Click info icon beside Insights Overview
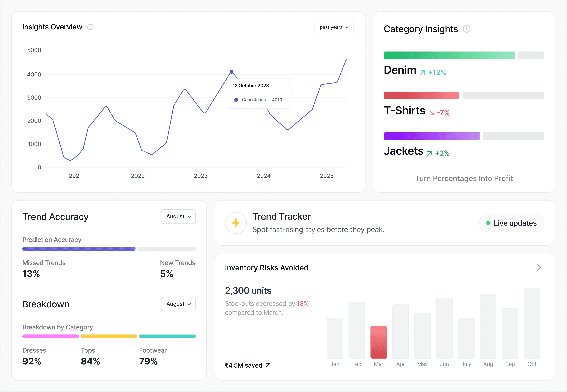567x392 pixels. coord(90,27)
